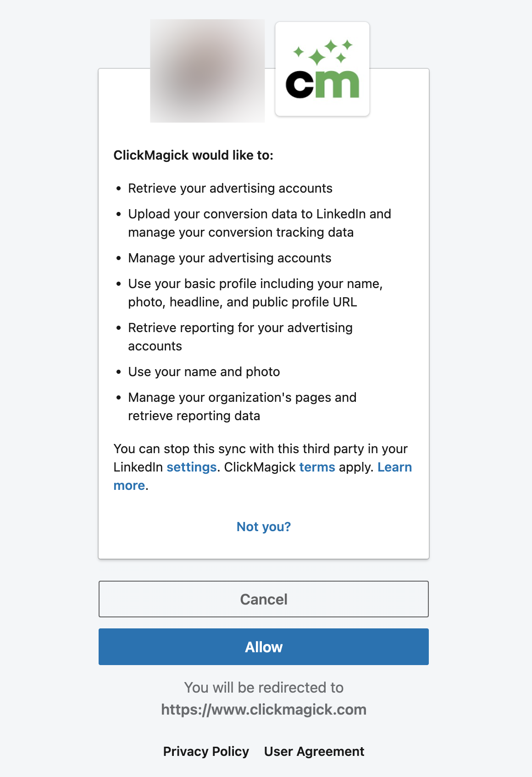The image size is (532, 777).
Task: Follow the Learn more link
Action: click(394, 467)
